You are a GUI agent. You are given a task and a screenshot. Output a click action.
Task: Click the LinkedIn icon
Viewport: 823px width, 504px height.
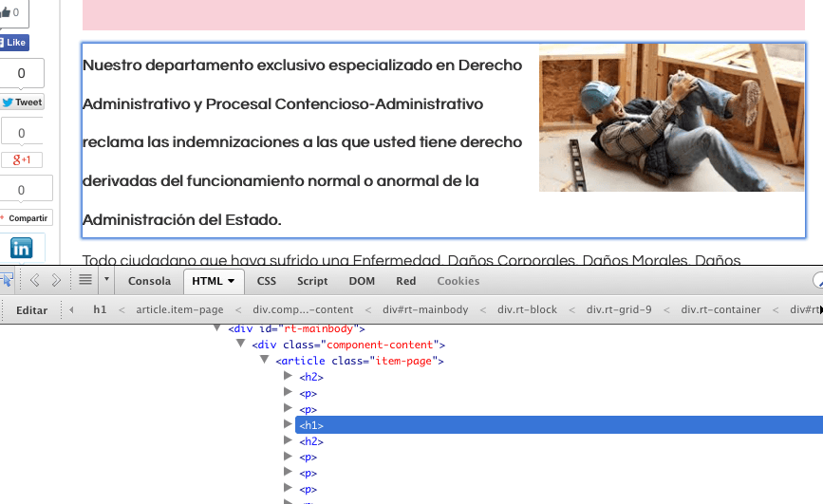tap(22, 248)
